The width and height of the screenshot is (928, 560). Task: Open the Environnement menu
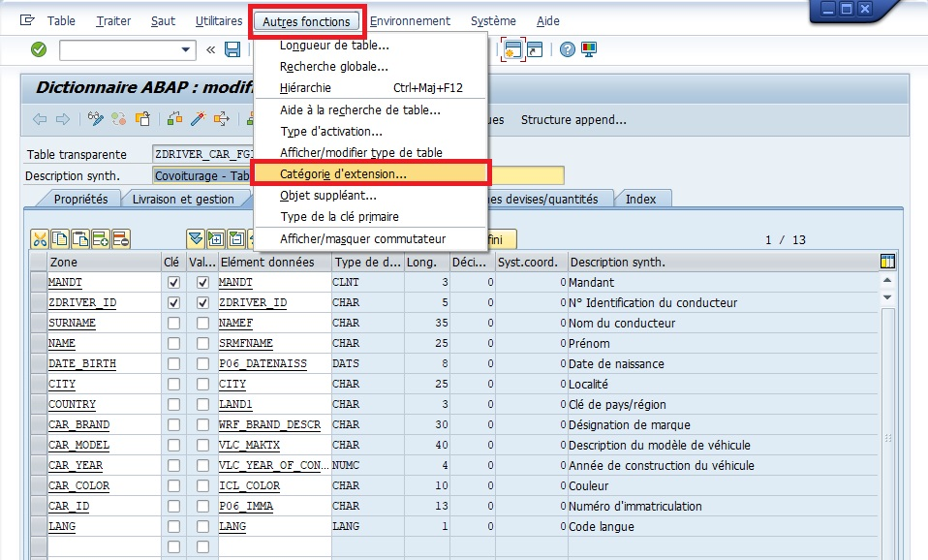click(x=410, y=20)
